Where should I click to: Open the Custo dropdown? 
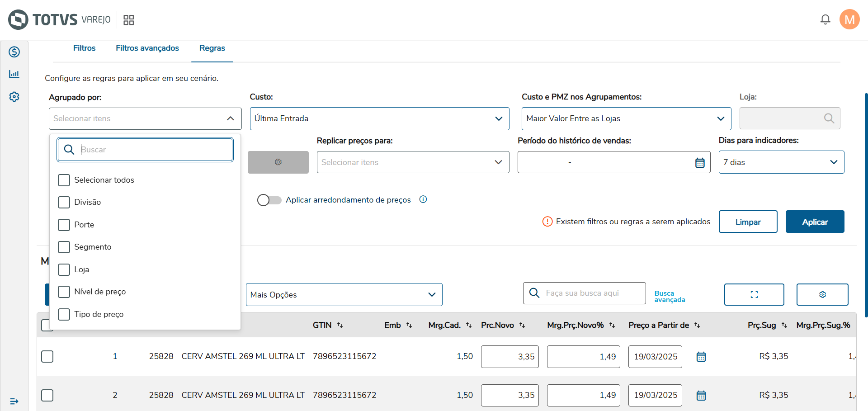coord(379,118)
